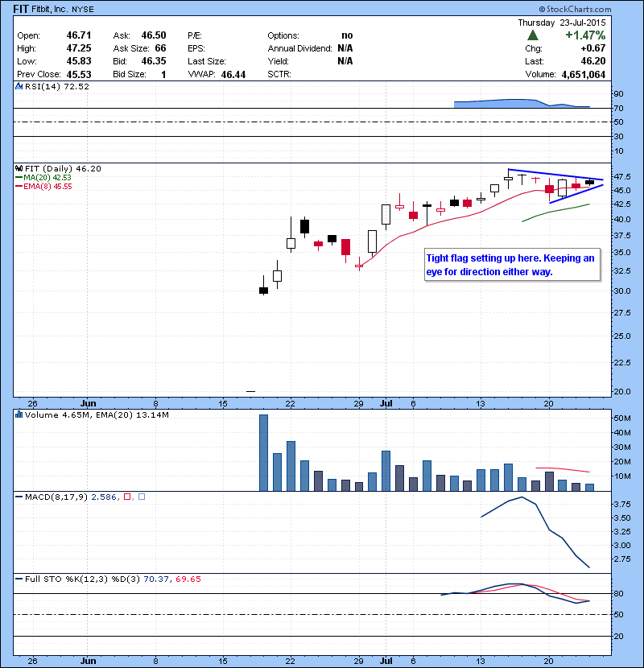Click the Ask value 46.50
644x668 pixels.
[154, 35]
